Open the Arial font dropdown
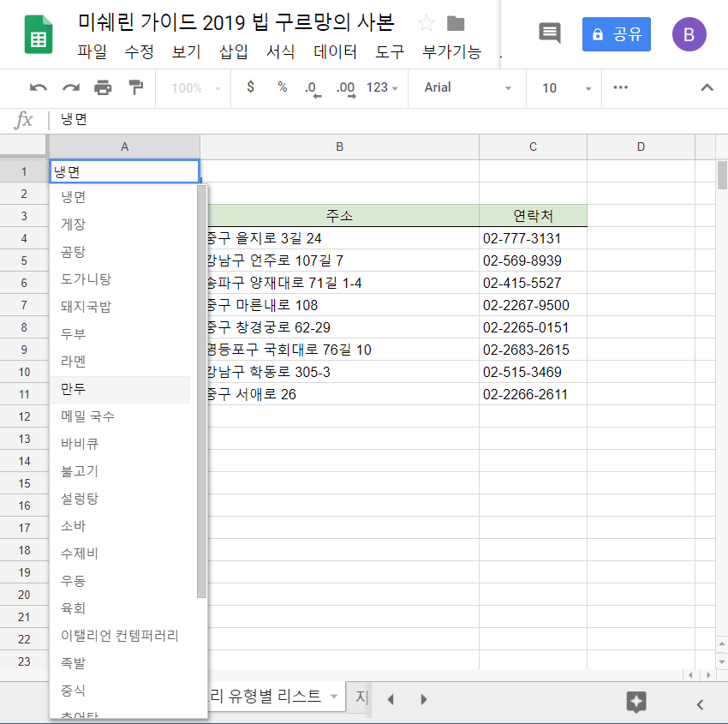 point(468,87)
